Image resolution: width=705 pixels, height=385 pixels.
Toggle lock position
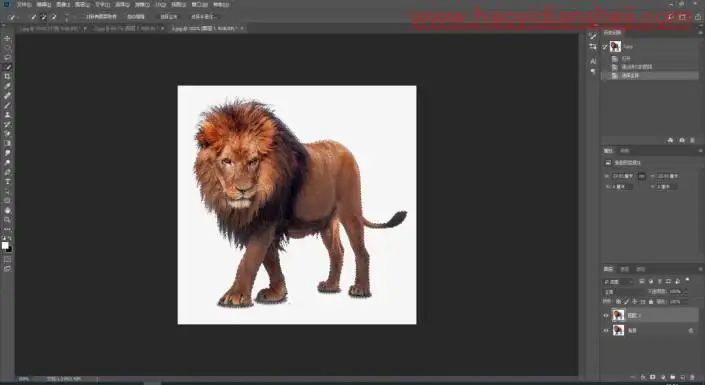point(635,301)
